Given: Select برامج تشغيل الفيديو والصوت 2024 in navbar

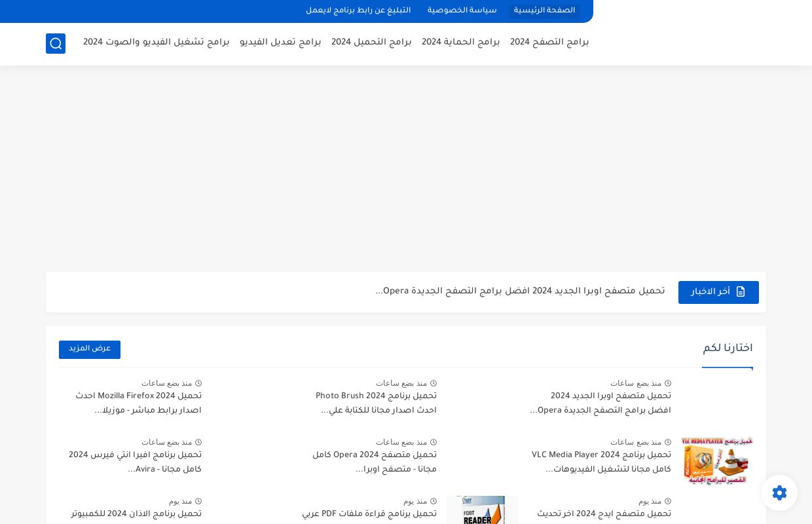Looking at the screenshot, I should click(157, 43).
